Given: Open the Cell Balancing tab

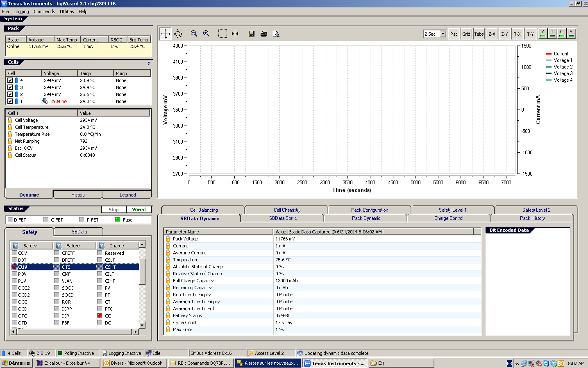Looking at the screenshot, I should (204, 210).
